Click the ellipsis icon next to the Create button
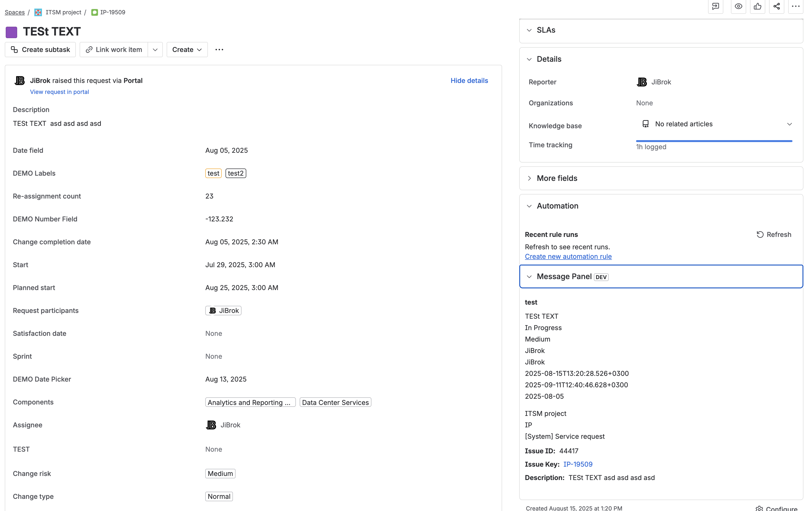 pyautogui.click(x=219, y=50)
